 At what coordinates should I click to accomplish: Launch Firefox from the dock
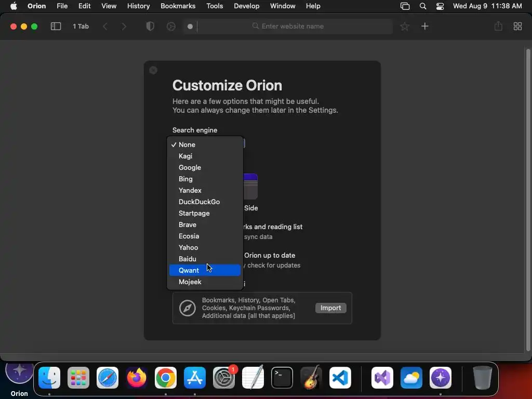pyautogui.click(x=137, y=378)
